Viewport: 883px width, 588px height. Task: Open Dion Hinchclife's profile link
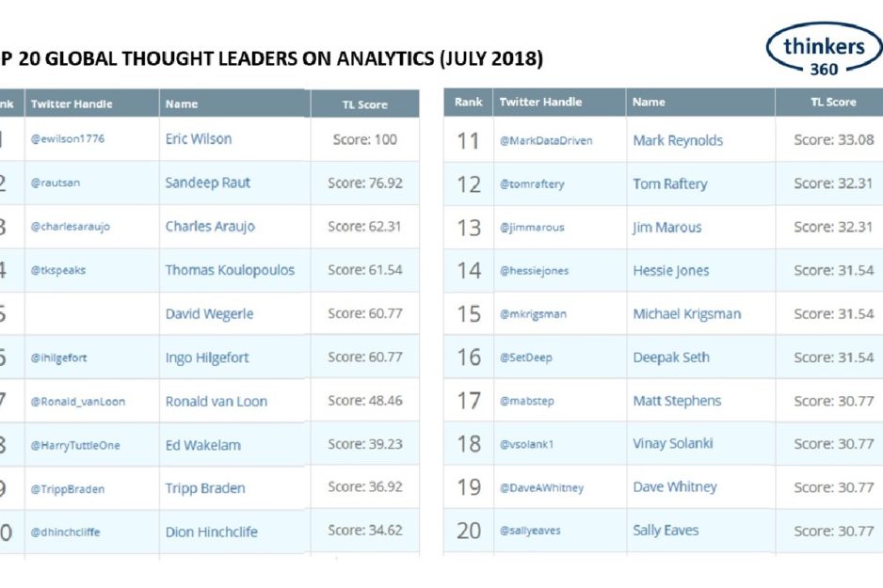(x=212, y=532)
